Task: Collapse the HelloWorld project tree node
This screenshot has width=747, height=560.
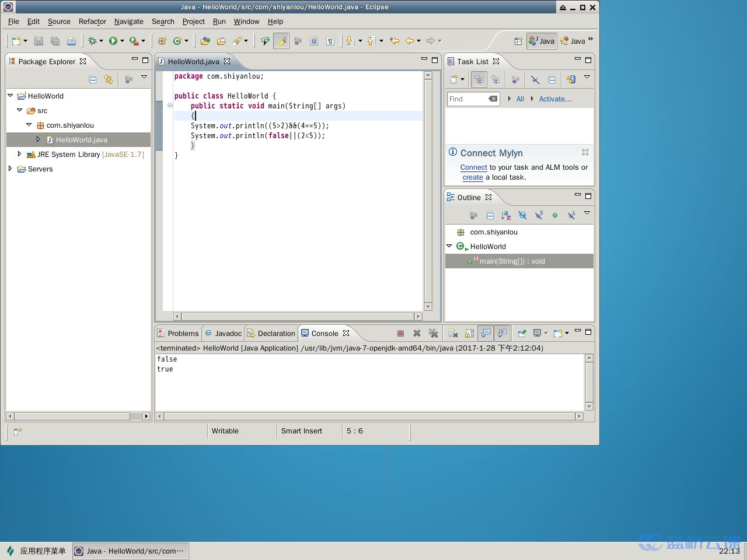Action: (x=10, y=96)
